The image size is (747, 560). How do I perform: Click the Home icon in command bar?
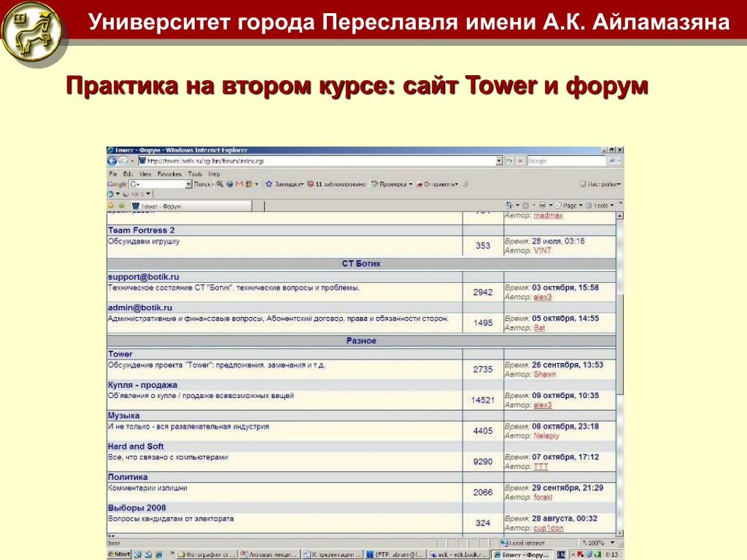509,205
